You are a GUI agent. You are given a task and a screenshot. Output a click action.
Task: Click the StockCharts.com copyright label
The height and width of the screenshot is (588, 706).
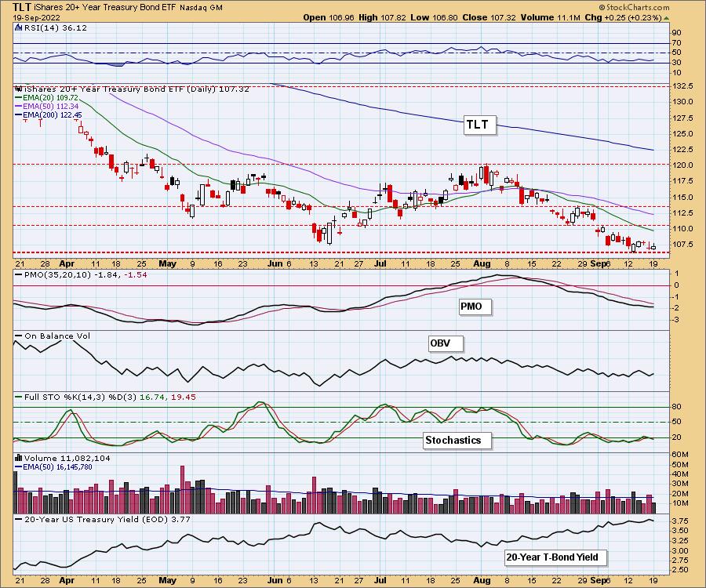634,7
